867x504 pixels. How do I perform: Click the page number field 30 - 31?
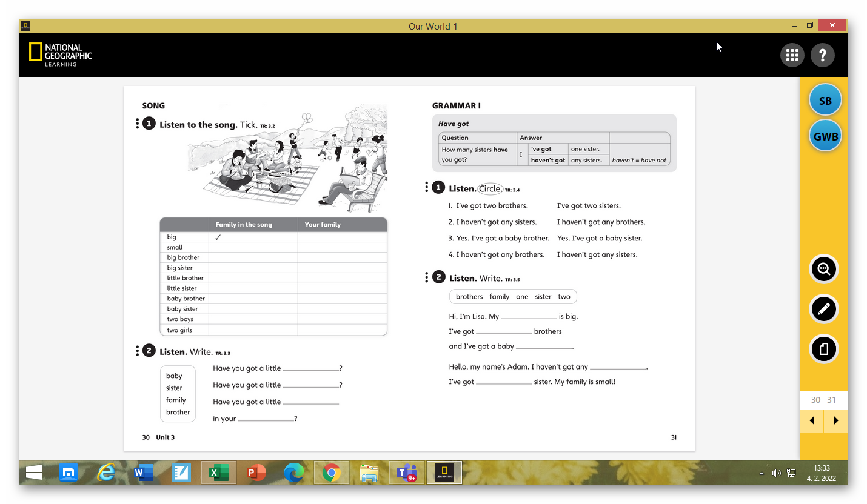(823, 400)
